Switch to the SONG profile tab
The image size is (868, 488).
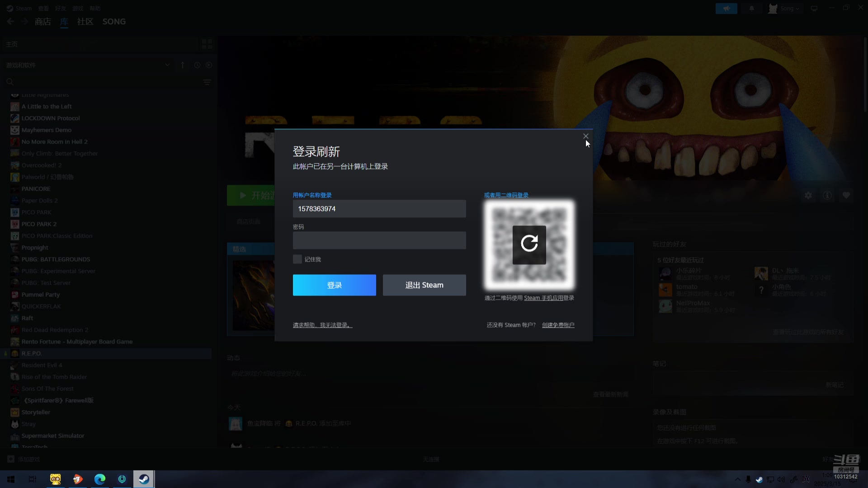(114, 22)
